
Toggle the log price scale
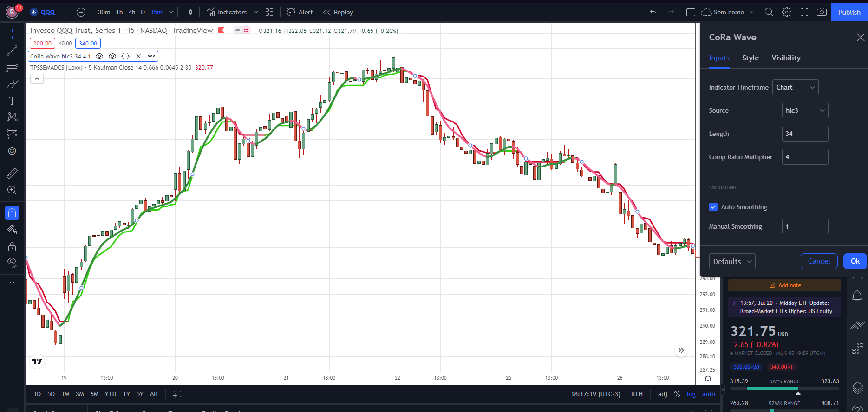click(692, 394)
